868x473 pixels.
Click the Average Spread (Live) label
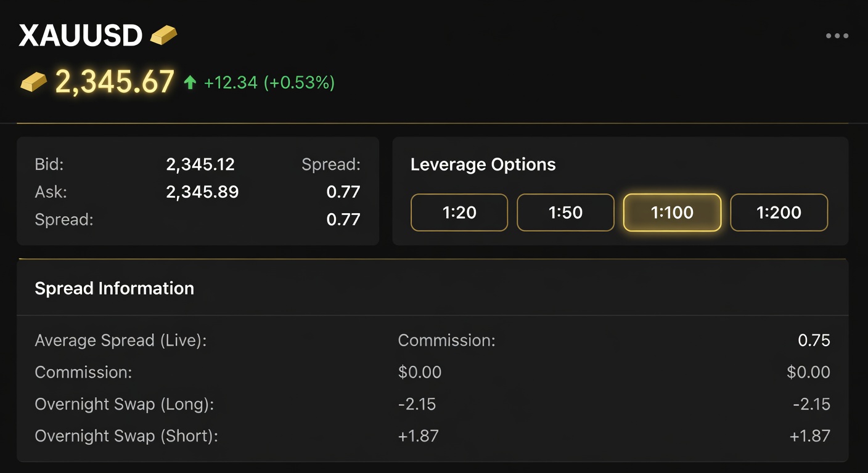tap(121, 340)
